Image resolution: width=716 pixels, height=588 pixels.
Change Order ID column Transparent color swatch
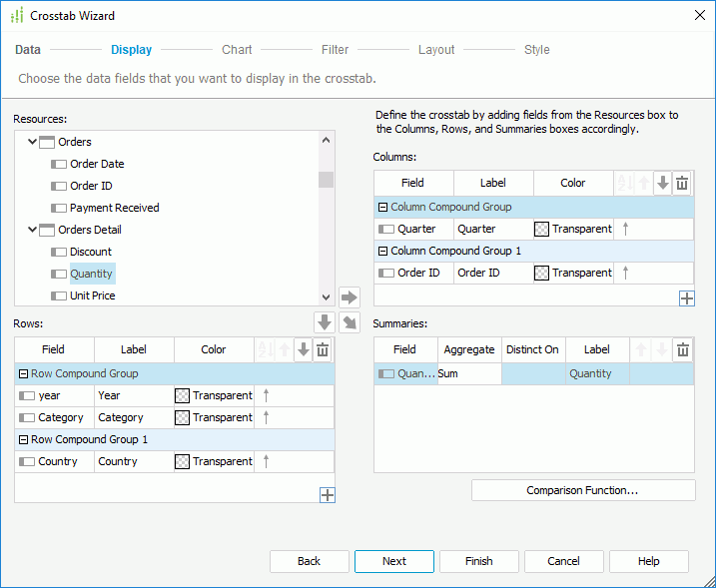click(x=541, y=273)
